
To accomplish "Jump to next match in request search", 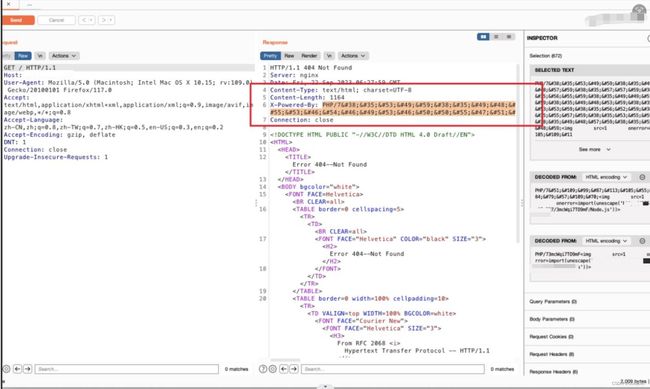I will [x=28, y=369].
